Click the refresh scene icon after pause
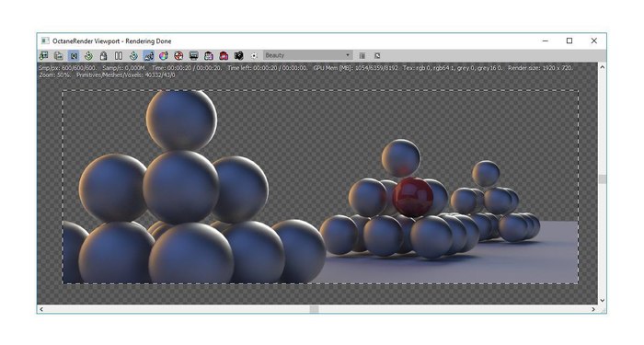Image resolution: width=644 pixels, height=345 pixels. [133, 55]
